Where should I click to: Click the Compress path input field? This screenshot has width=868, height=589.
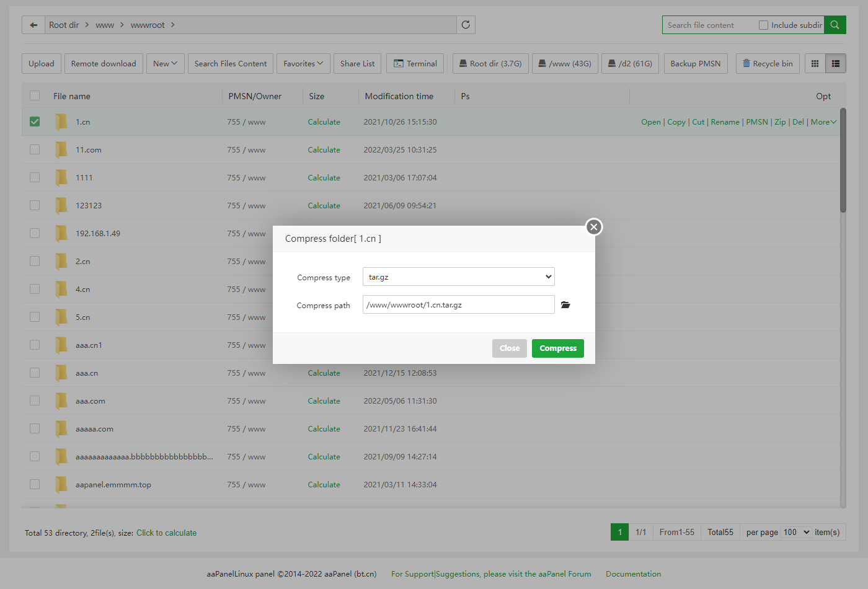coord(458,305)
